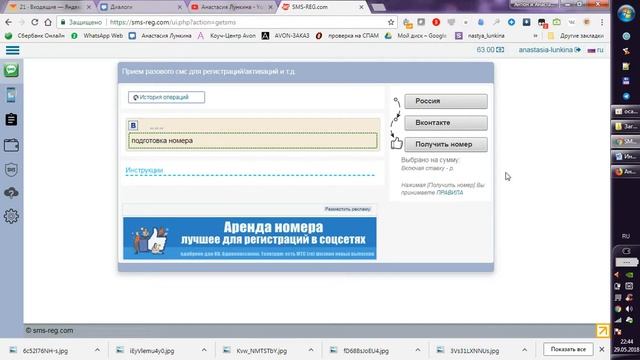Screen dimensions: 640x360
Task: Click the balance 63.00 indicator
Action: point(490,50)
